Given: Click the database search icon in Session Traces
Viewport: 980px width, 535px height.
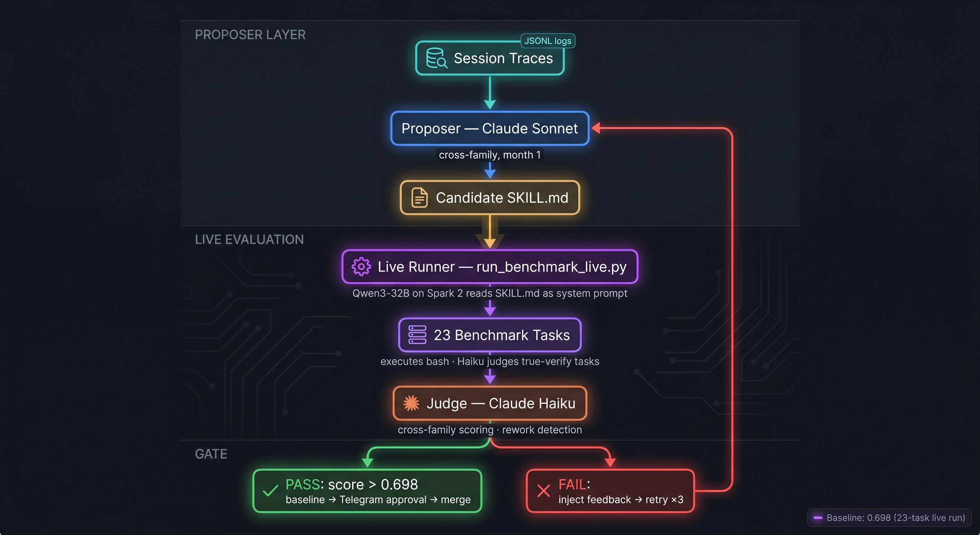Looking at the screenshot, I should pyautogui.click(x=436, y=58).
